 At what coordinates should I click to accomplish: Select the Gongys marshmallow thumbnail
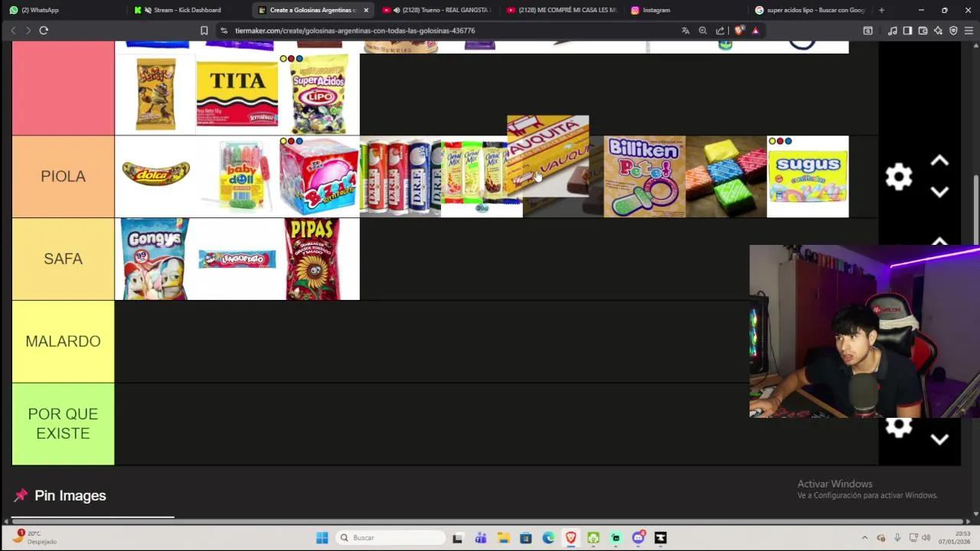point(155,259)
